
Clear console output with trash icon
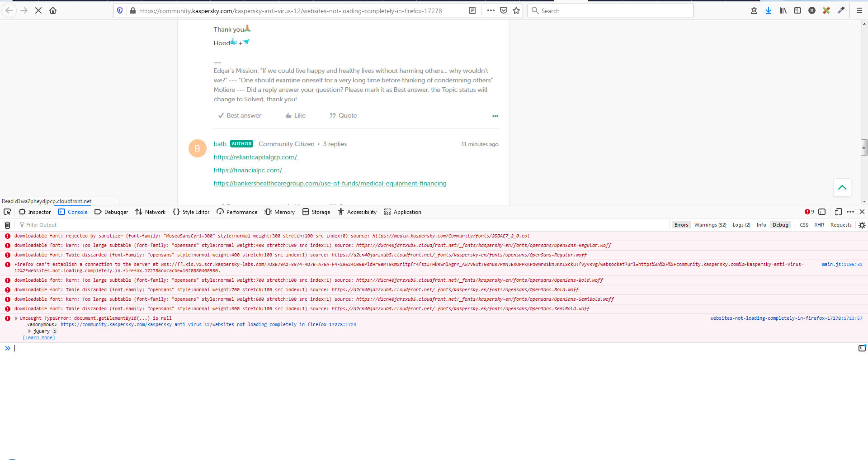pos(7,225)
